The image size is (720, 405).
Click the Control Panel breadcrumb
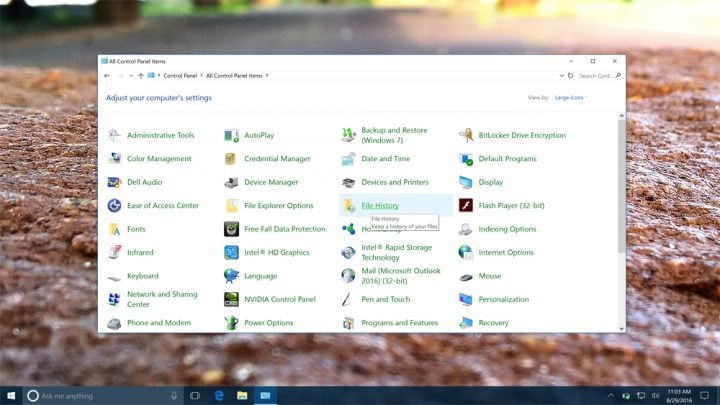(x=180, y=76)
